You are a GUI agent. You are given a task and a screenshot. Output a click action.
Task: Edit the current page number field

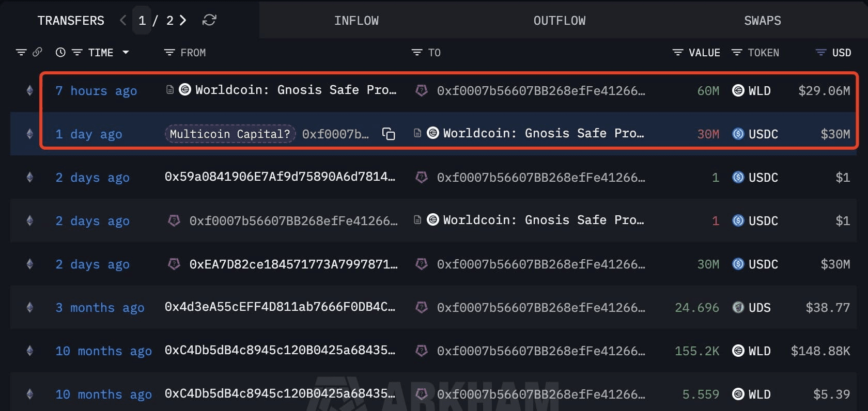pos(142,20)
